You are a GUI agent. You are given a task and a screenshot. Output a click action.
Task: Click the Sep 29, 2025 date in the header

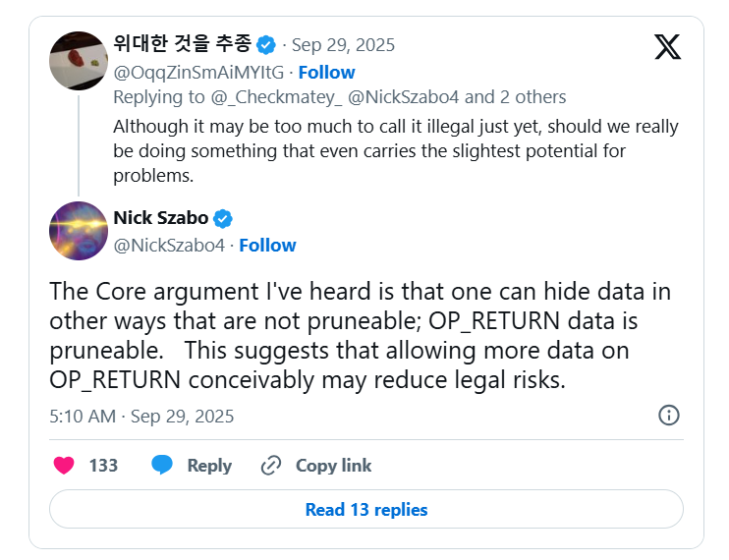click(x=337, y=45)
